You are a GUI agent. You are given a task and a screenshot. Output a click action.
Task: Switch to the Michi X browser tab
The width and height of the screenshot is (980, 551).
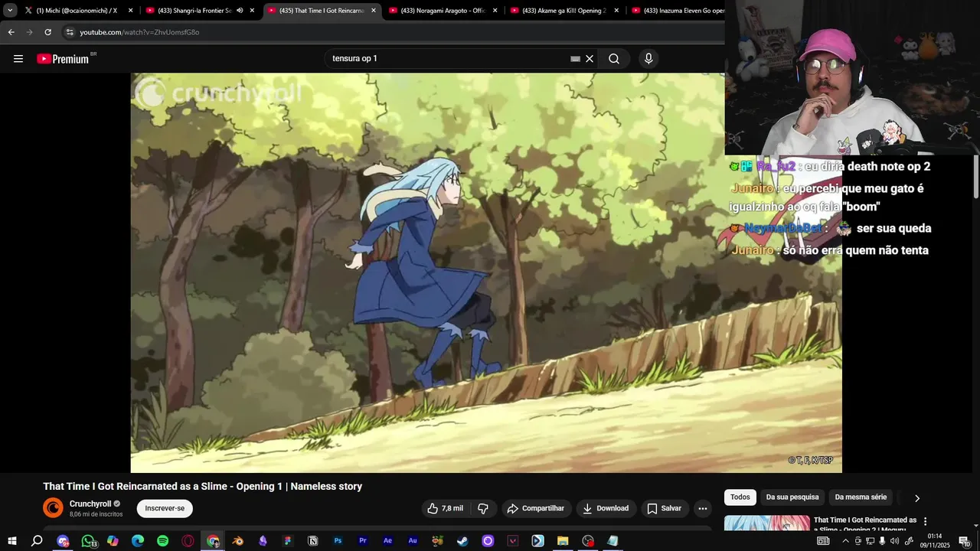[x=77, y=11]
